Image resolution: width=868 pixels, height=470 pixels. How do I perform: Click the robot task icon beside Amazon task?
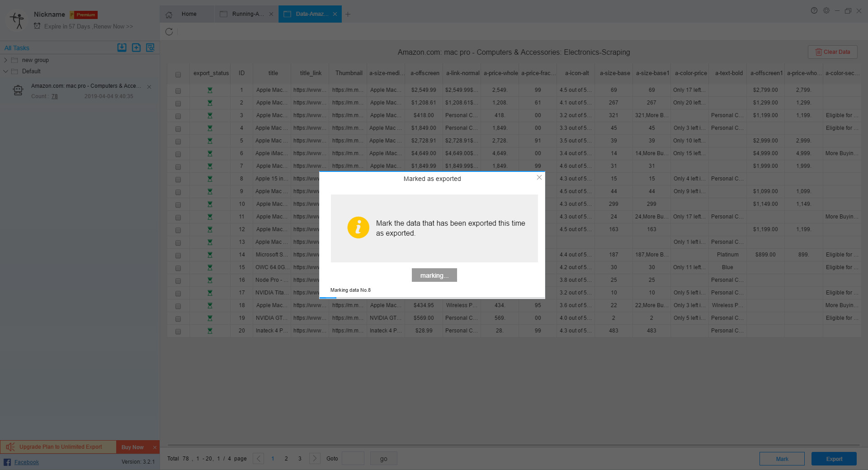click(18, 90)
